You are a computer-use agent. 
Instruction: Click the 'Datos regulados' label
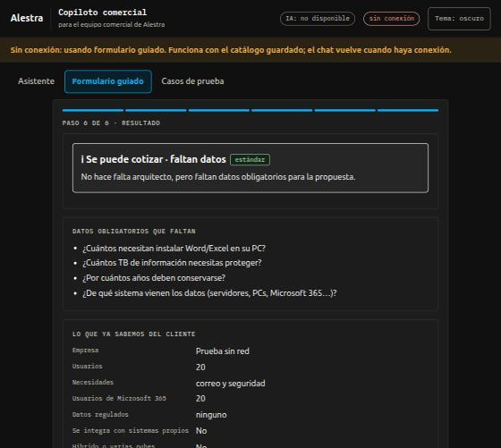[100, 415]
